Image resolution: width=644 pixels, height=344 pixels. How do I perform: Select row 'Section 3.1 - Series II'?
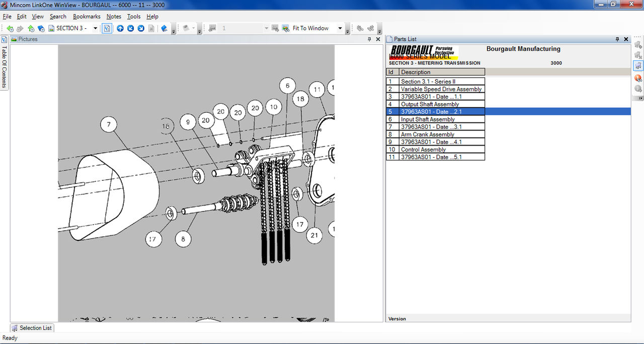[436, 82]
